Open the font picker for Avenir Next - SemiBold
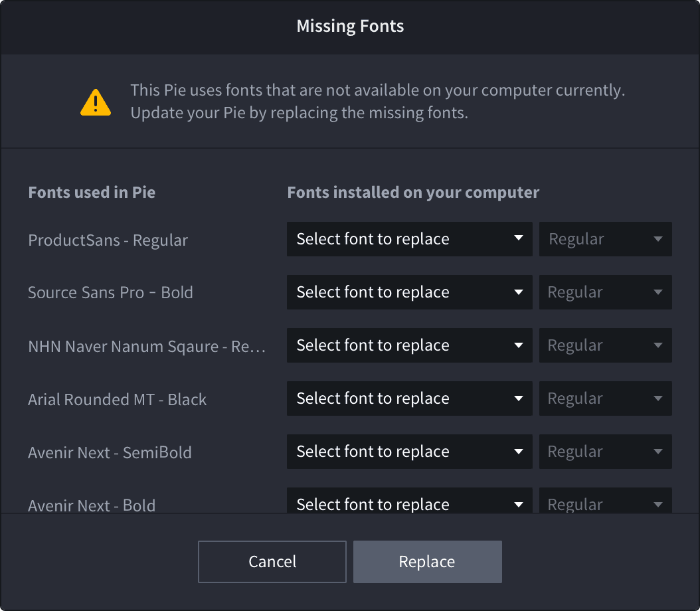Image resolution: width=700 pixels, height=611 pixels. click(409, 452)
